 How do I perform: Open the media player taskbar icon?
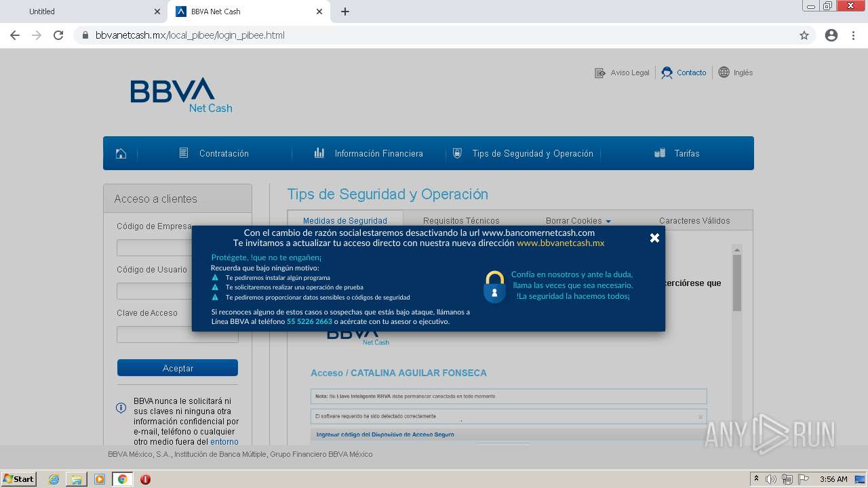point(100,479)
